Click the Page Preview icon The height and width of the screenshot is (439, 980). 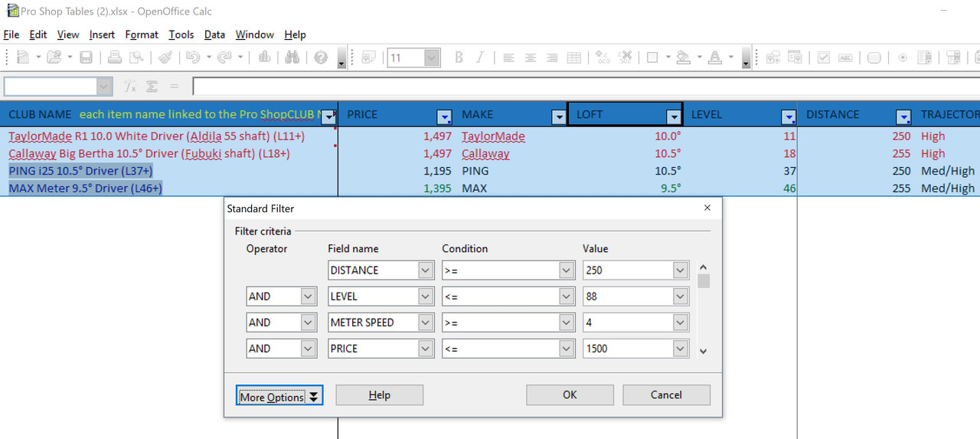point(136,57)
